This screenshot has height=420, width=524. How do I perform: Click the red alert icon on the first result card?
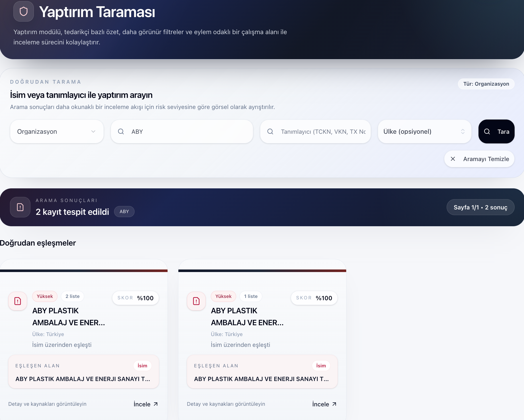[x=18, y=301]
